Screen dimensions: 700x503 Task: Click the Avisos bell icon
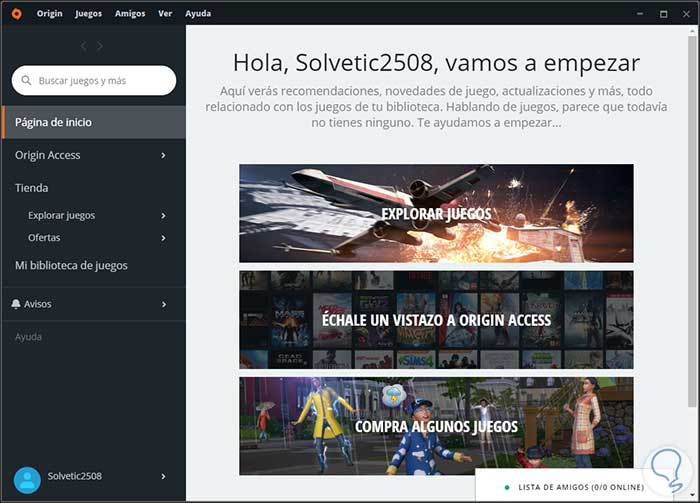[16, 304]
